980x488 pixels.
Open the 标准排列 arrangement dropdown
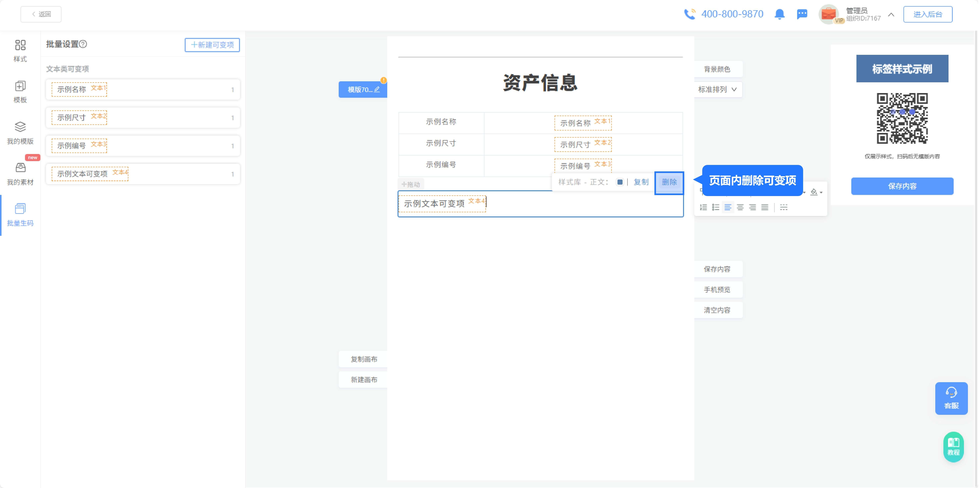click(717, 89)
